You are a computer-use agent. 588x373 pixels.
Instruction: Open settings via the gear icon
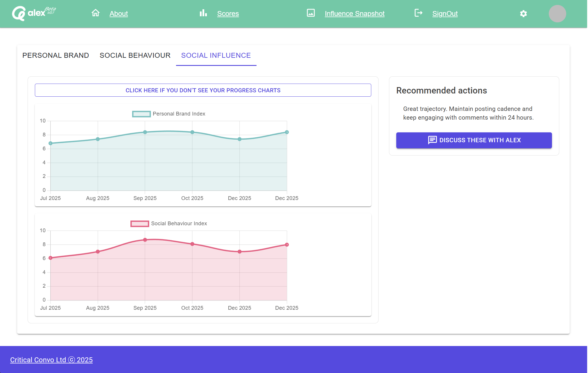point(523,14)
